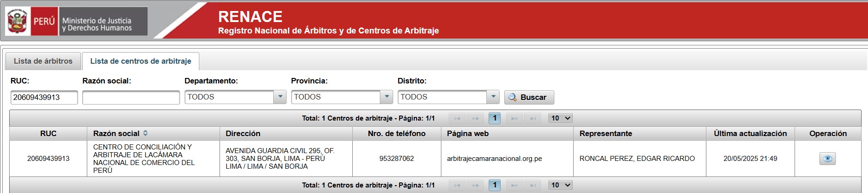The height and width of the screenshot is (193, 868).
Task: Go to previous page in bottom paginator
Action: click(475, 185)
